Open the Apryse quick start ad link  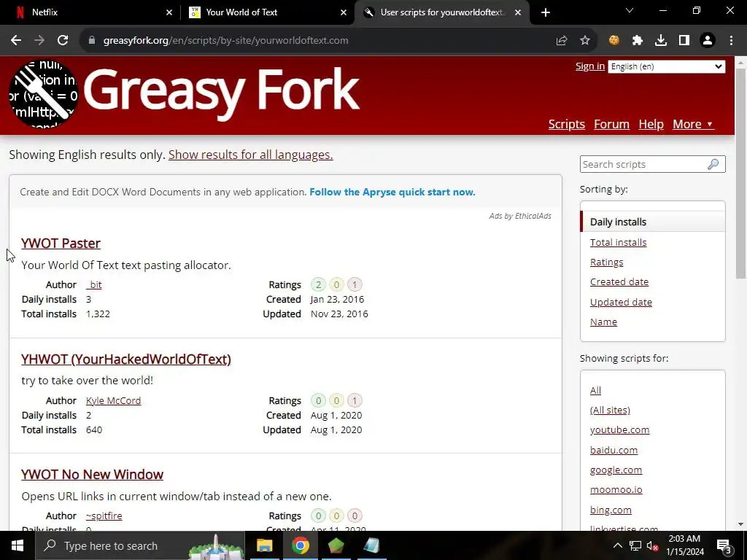[x=392, y=192]
